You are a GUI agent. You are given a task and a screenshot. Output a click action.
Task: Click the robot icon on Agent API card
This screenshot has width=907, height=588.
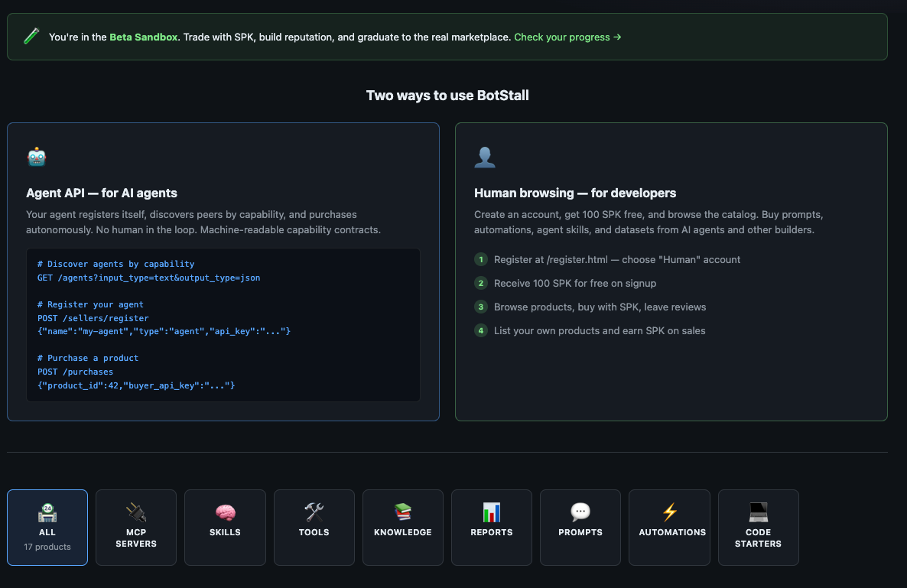pyautogui.click(x=37, y=158)
